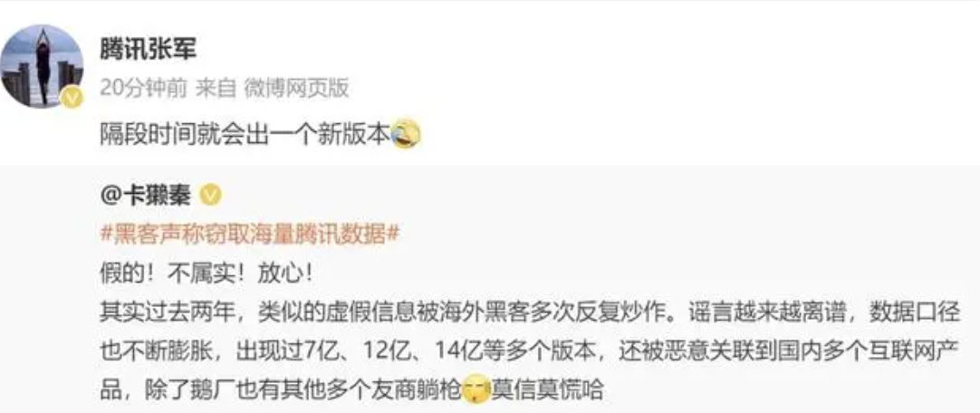
Task: Click the yellow verified badge on the avatar
Action: click(73, 98)
